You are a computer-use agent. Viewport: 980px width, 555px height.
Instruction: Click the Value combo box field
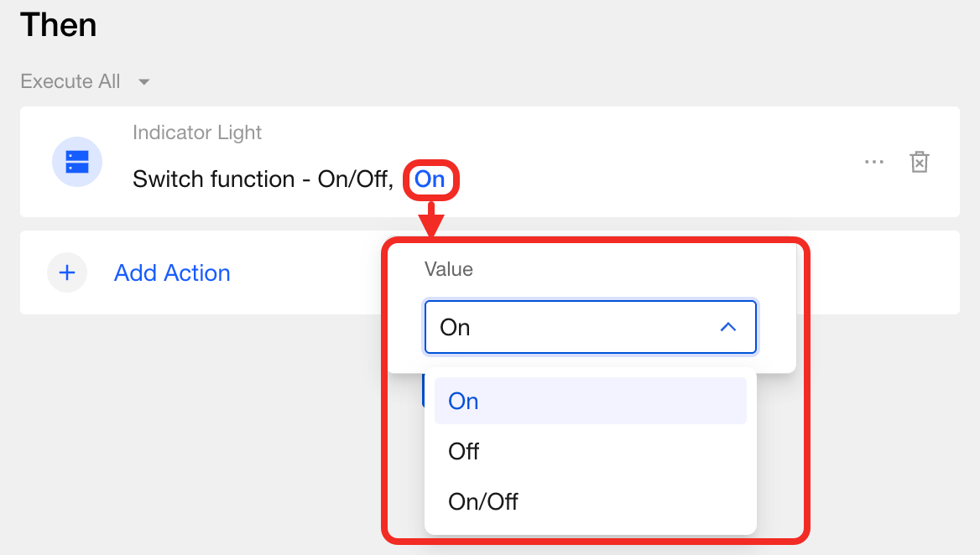tap(571, 327)
